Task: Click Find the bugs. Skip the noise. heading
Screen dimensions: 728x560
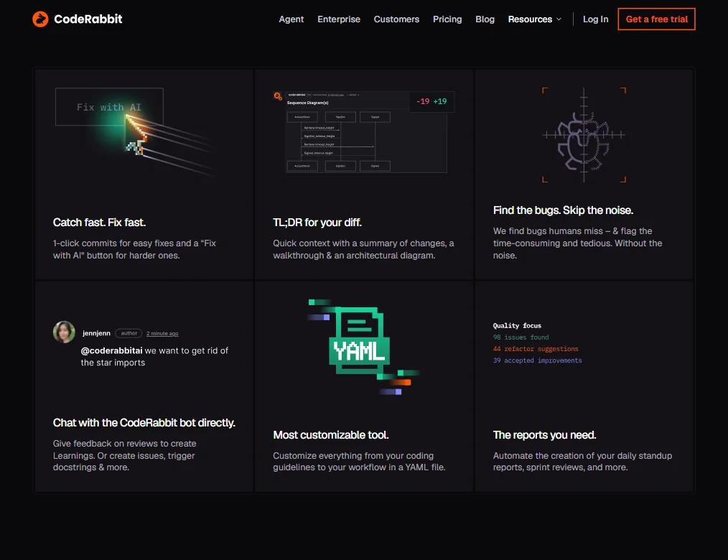Action: (x=563, y=210)
